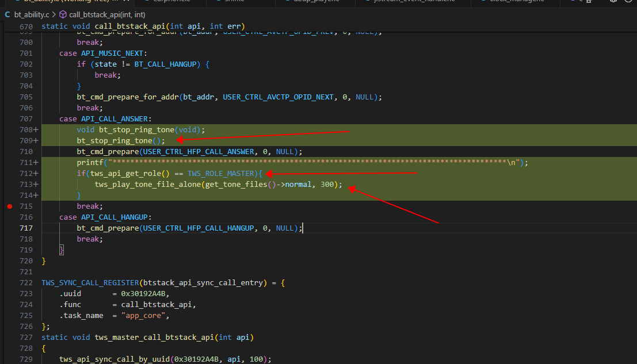Image resolution: width=637 pixels, height=364 pixels.
Task: Click BT_CALL_HANGUP in the if condition
Action: [x=165, y=64]
